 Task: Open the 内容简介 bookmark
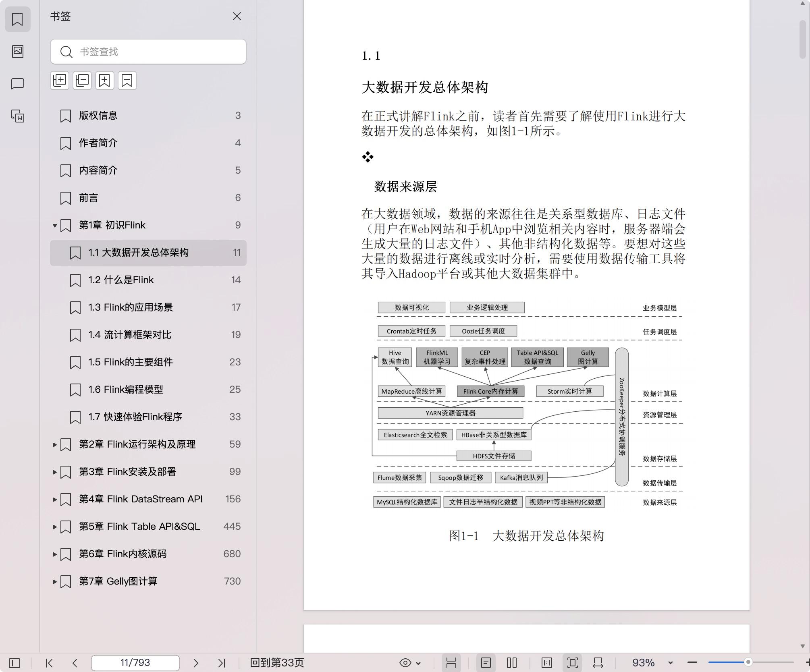pyautogui.click(x=148, y=170)
